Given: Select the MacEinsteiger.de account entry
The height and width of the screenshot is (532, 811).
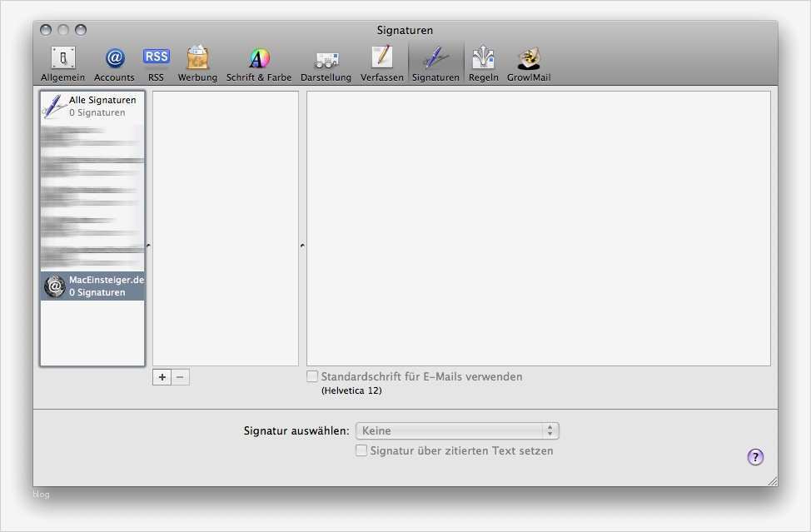Looking at the screenshot, I should pos(92,286).
